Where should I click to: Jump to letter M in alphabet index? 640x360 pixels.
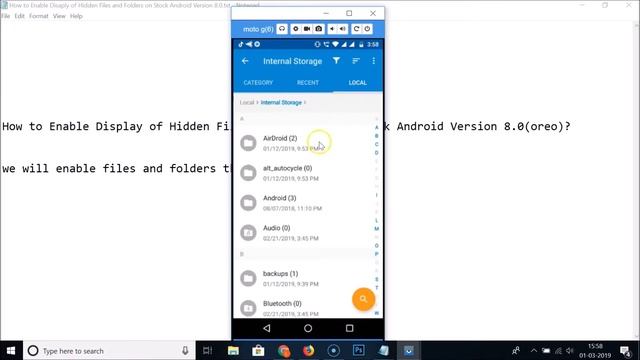click(x=376, y=229)
